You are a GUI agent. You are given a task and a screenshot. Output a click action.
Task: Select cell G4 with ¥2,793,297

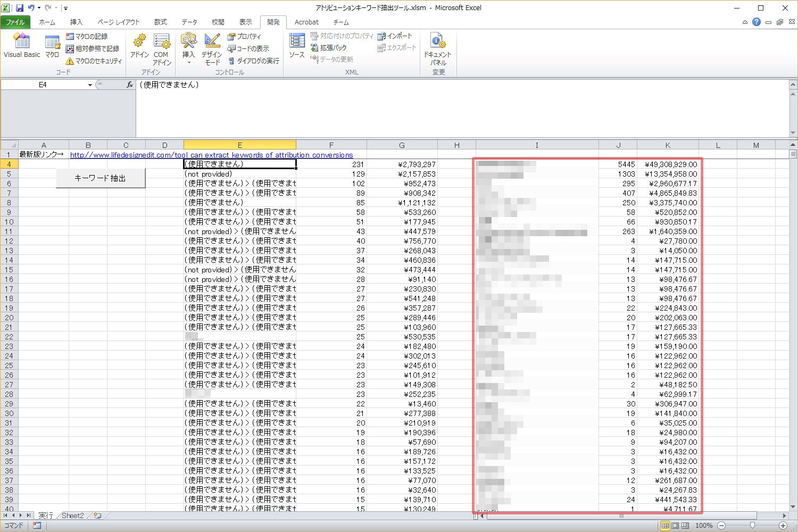402,164
